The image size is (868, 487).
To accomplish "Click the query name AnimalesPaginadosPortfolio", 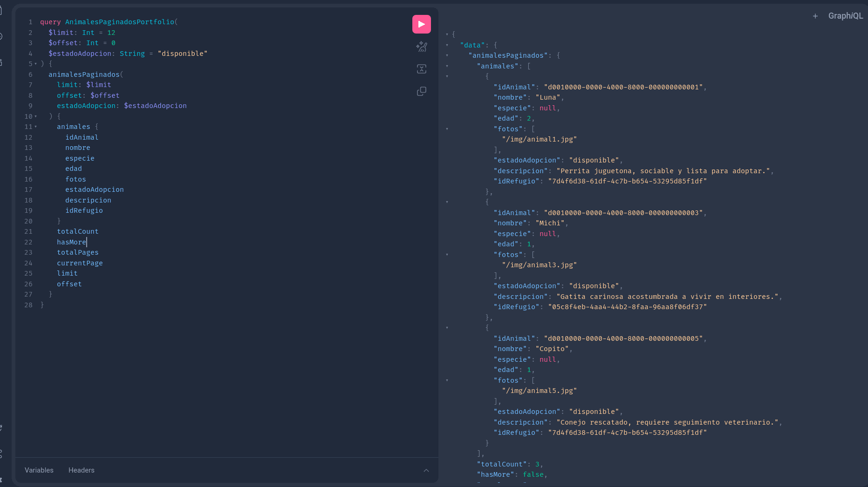I will [x=120, y=22].
